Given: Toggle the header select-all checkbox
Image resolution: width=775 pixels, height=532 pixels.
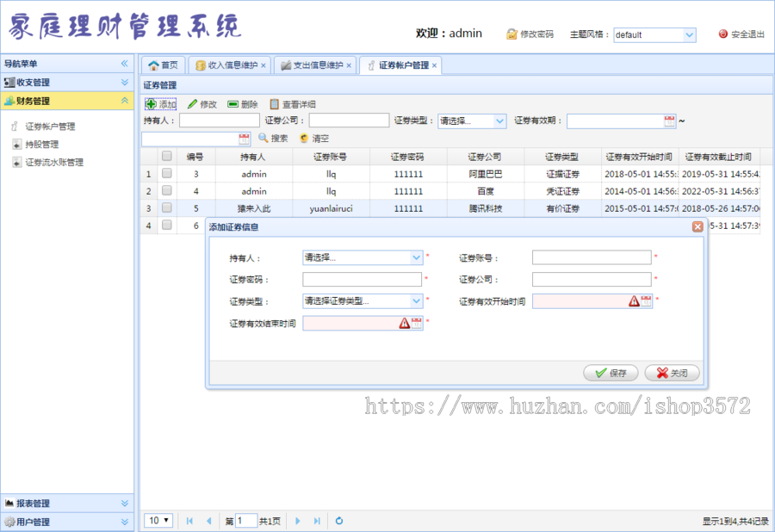Looking at the screenshot, I should (x=166, y=156).
